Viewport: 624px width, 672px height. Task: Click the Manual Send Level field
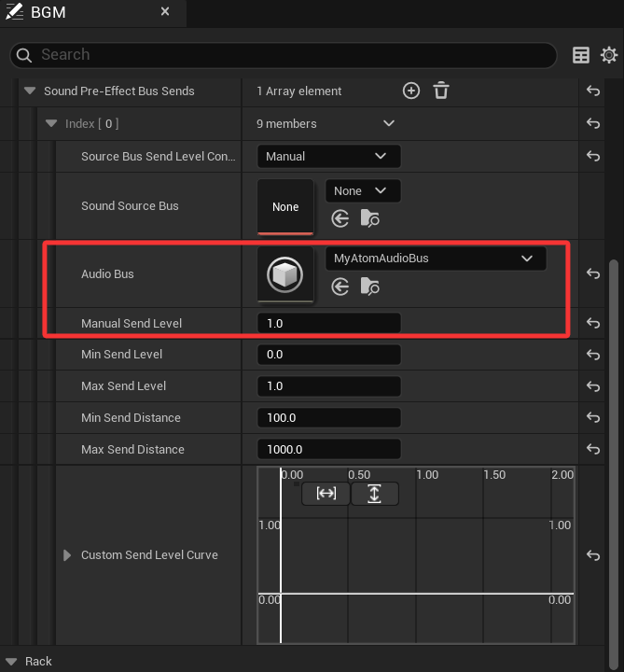coord(327,323)
